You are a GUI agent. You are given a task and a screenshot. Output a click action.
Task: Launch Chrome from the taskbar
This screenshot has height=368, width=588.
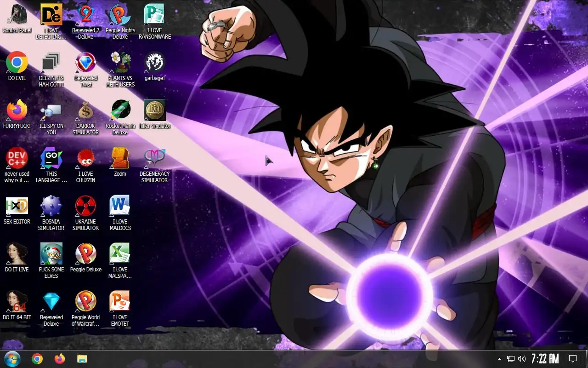pos(37,359)
